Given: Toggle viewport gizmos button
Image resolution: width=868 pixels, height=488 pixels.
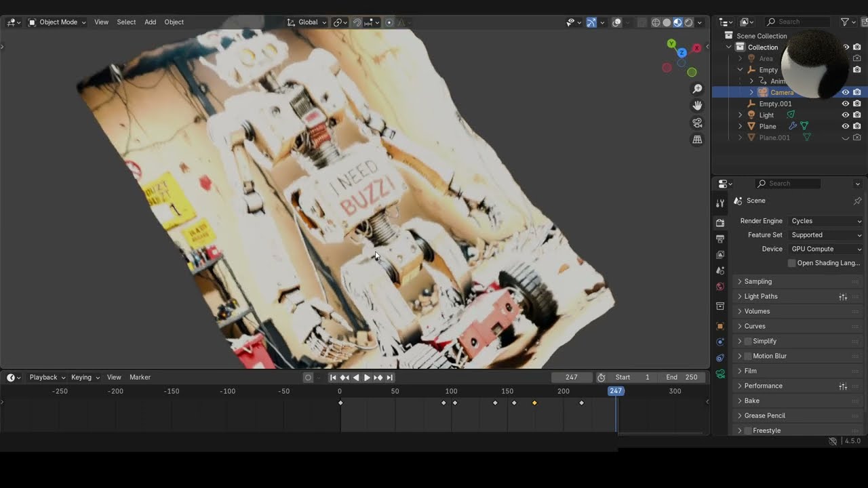Looking at the screenshot, I should (591, 22).
